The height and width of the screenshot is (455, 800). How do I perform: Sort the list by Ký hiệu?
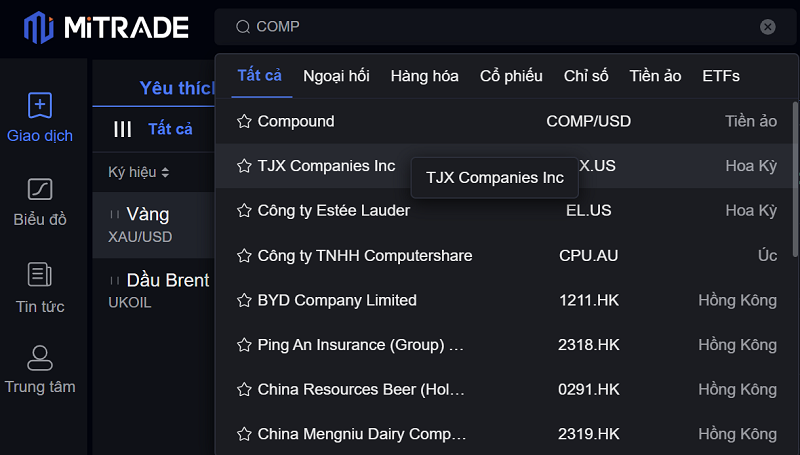[139, 173]
